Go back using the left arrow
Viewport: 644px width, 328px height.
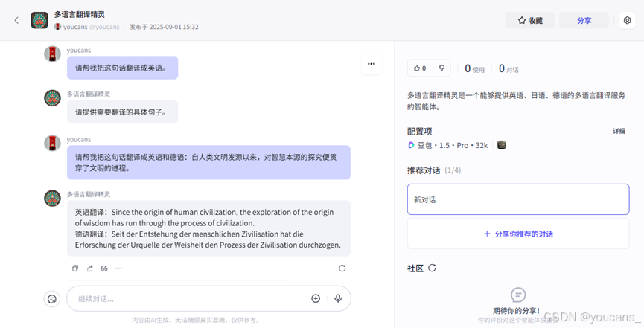(16, 20)
